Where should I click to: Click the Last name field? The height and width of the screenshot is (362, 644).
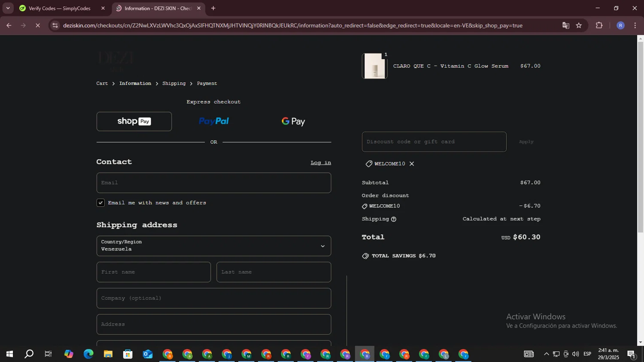click(x=274, y=272)
